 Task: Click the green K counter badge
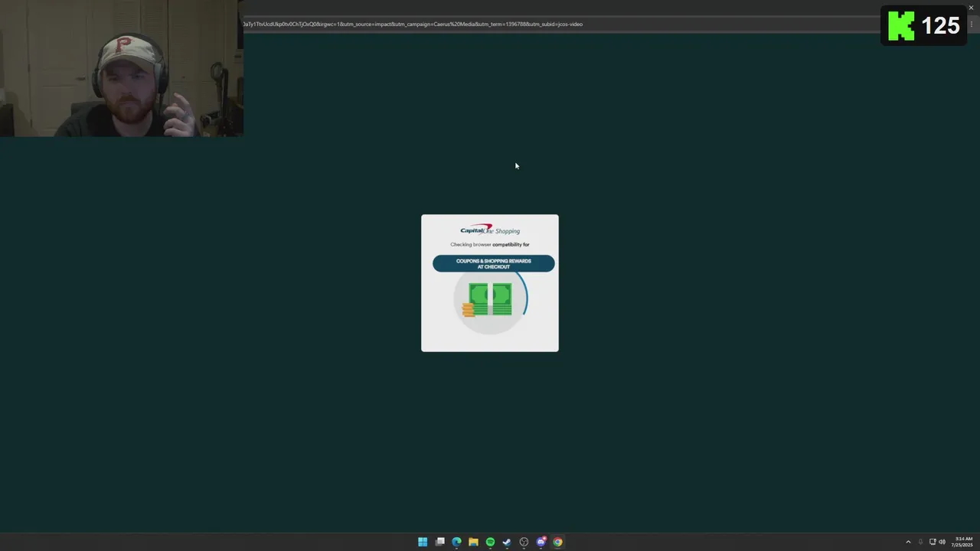pyautogui.click(x=924, y=26)
